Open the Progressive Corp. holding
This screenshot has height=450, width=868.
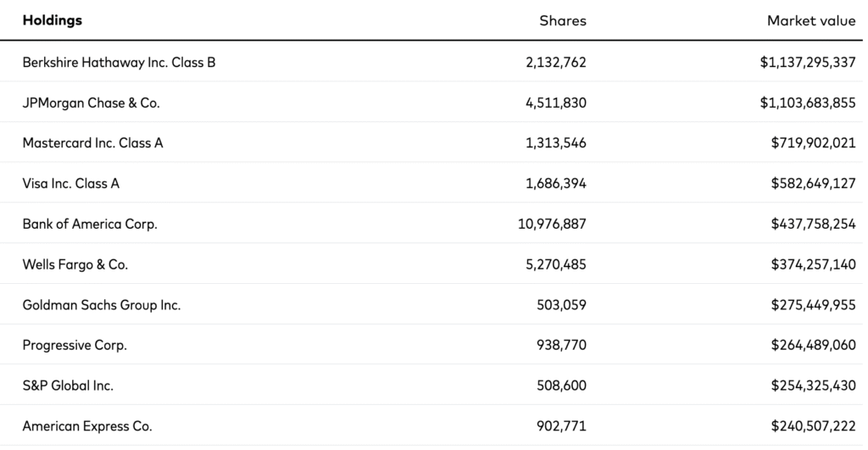coord(75,345)
